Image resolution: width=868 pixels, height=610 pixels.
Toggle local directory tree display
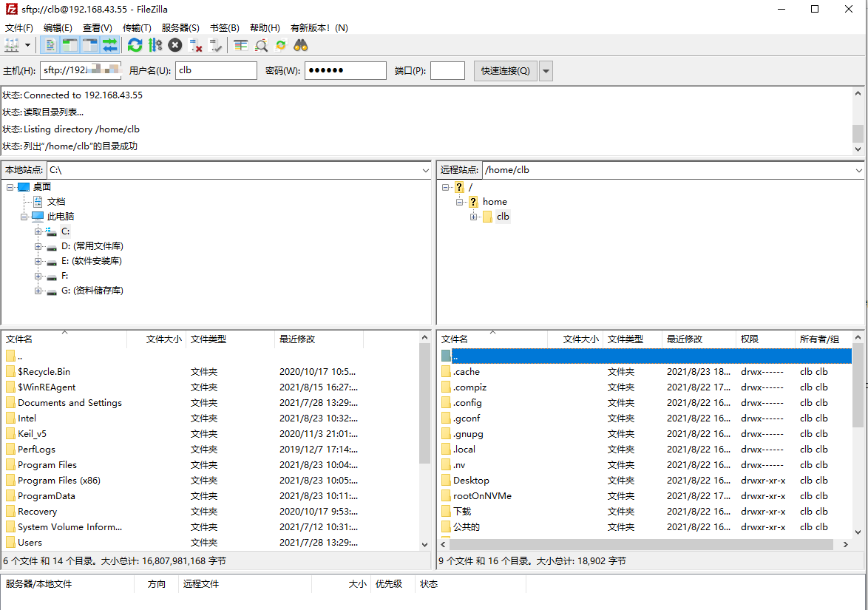point(69,45)
